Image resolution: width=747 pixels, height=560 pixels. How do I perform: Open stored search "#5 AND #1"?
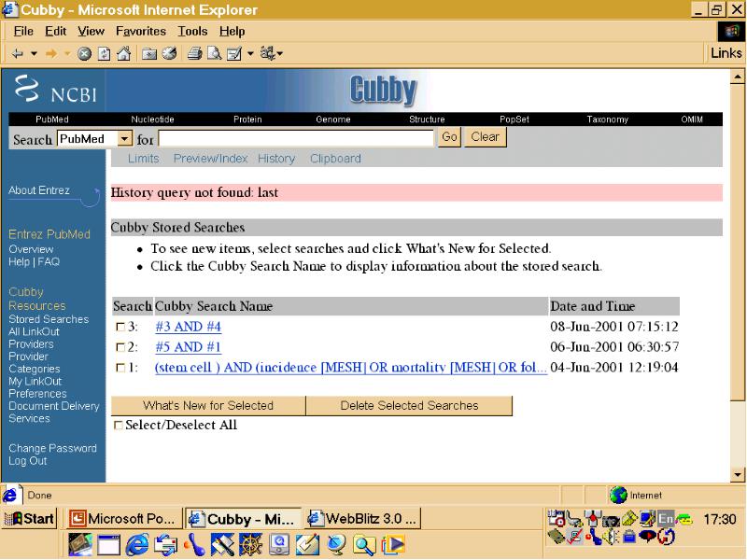(x=189, y=347)
